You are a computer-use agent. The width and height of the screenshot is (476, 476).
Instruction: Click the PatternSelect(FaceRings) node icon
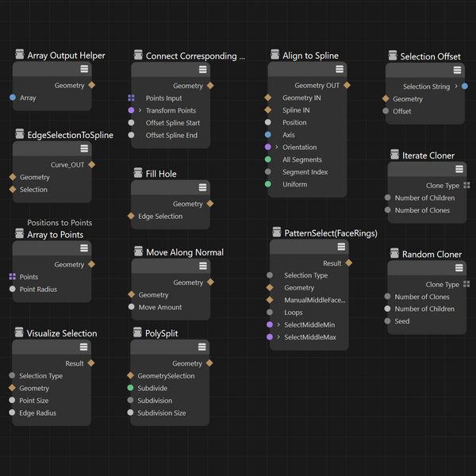(x=277, y=232)
